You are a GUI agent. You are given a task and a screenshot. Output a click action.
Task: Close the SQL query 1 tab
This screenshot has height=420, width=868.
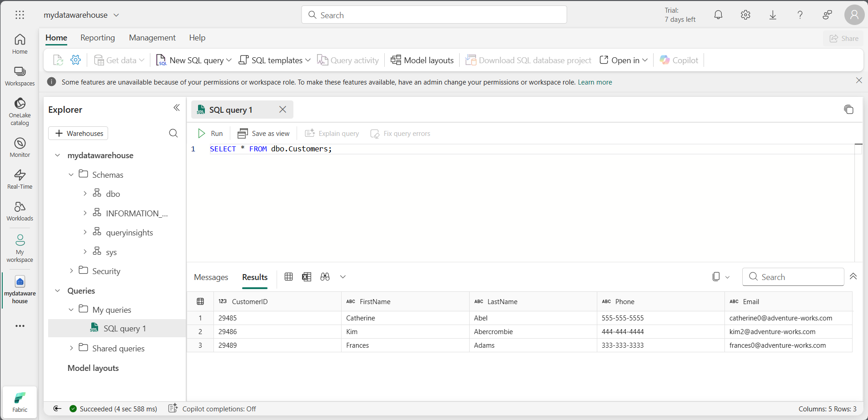(x=283, y=110)
